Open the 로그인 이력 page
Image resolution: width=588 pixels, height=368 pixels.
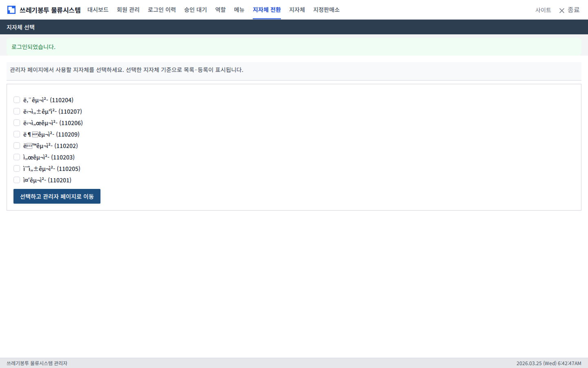coord(162,10)
